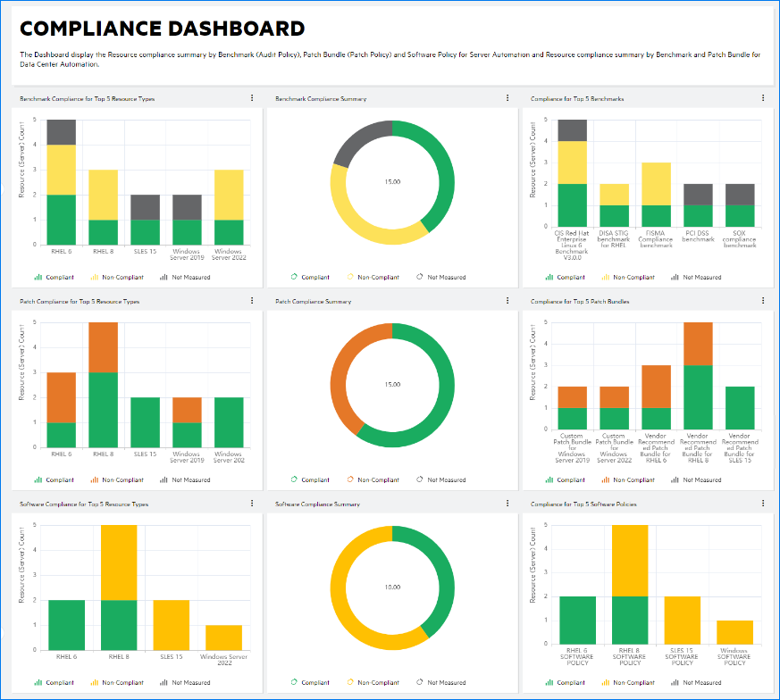Open the Patch Compliance Summary kebab menu
The width and height of the screenshot is (780, 700).
click(x=506, y=301)
